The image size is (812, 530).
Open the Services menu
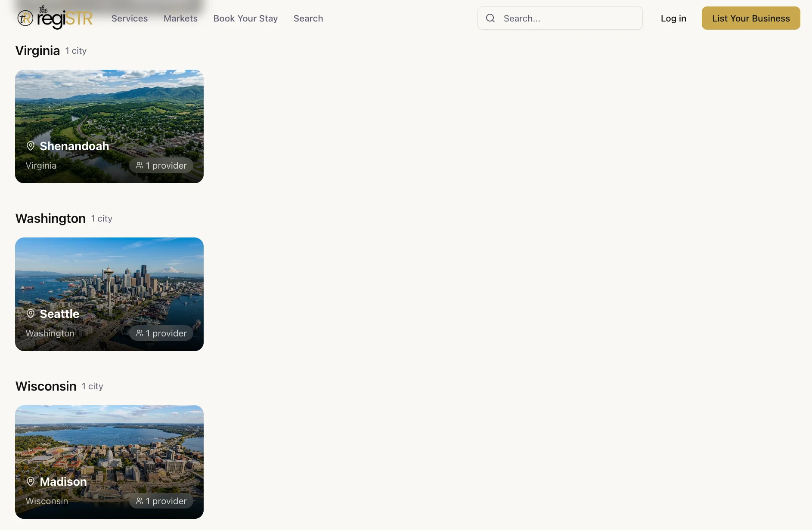[x=130, y=18]
